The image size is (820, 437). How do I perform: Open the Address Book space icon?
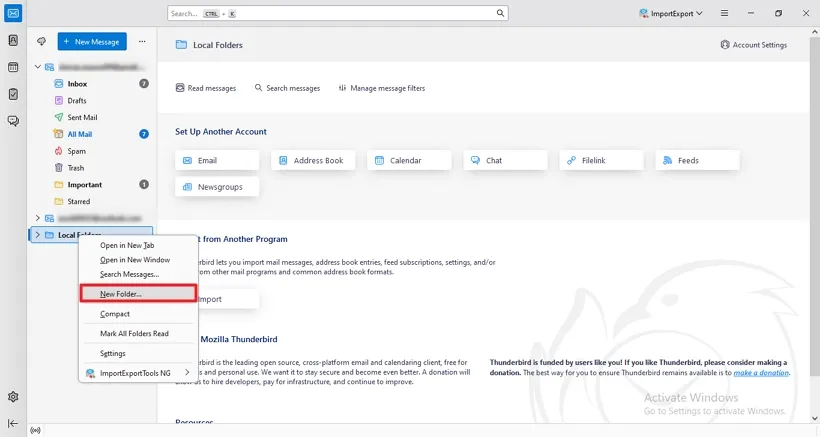click(13, 40)
